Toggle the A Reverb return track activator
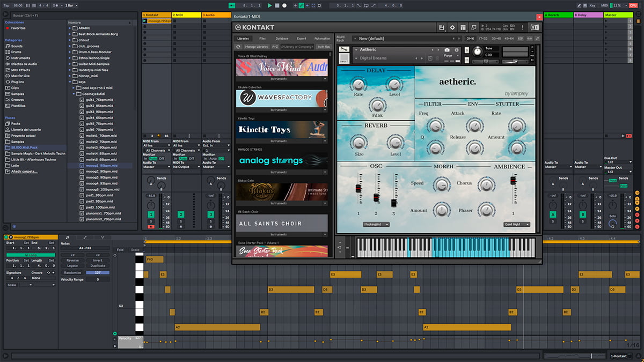The height and width of the screenshot is (362, 644). tap(553, 215)
